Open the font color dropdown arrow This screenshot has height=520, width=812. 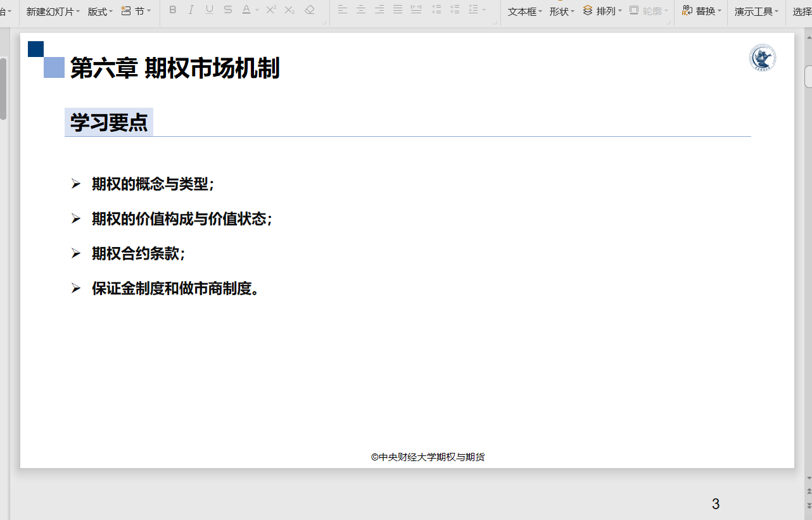(257, 11)
